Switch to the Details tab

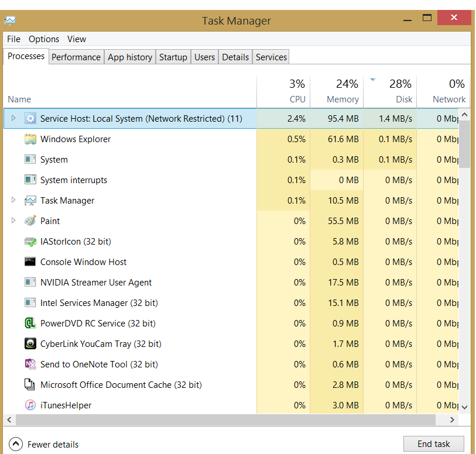235,57
